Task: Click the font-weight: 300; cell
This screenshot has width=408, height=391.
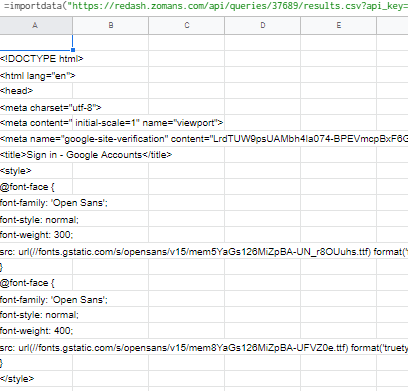Action: coord(36,235)
